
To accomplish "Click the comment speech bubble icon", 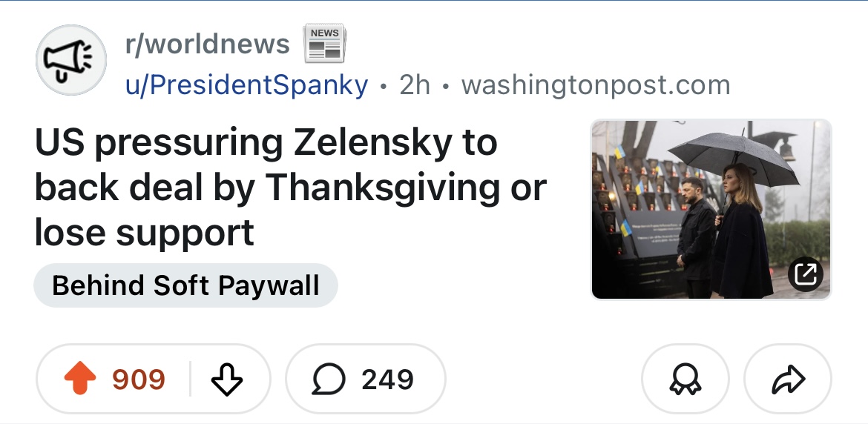I will pos(328,380).
